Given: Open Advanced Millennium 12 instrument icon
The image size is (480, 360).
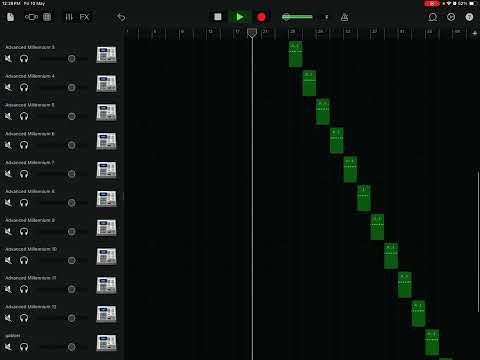Looking at the screenshot, I should [106, 314].
